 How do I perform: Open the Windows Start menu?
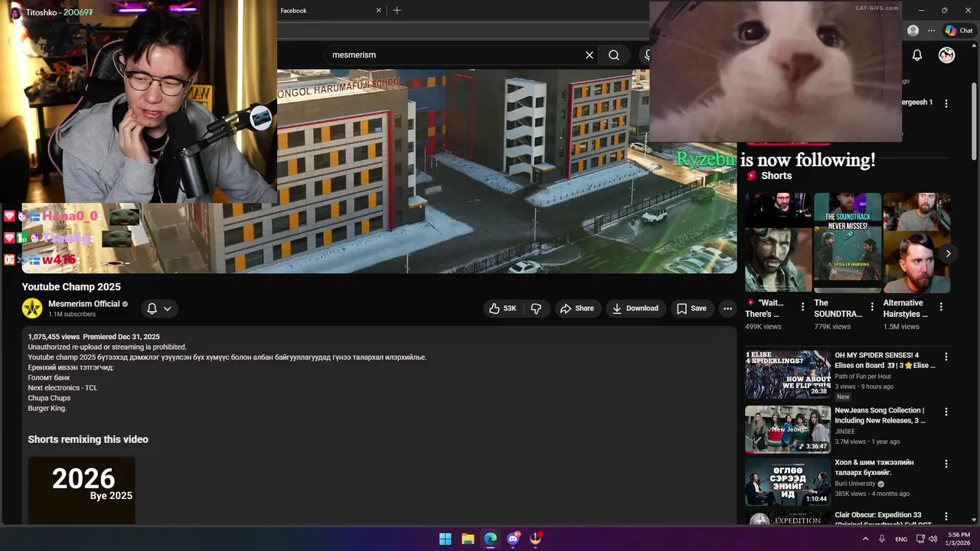coord(445,539)
